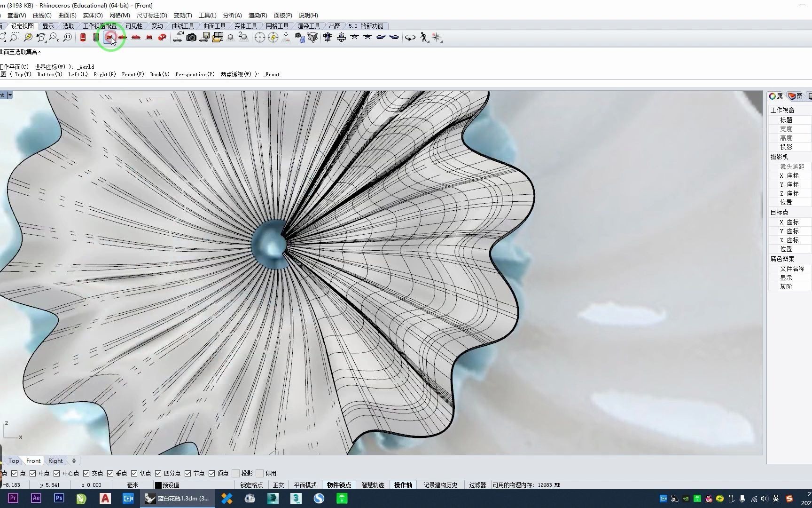The height and width of the screenshot is (508, 812).
Task: Toggle the 切点 tangent osnap checkbox
Action: click(134, 473)
